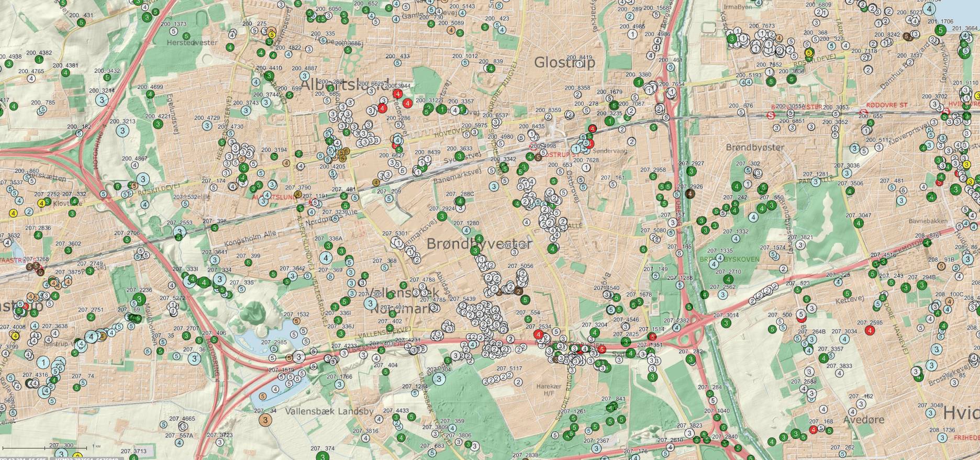Click the Brøndbyøster S-train station symbol
Image resolution: width=980 pixels, height=460 pixels.
click(771, 114)
